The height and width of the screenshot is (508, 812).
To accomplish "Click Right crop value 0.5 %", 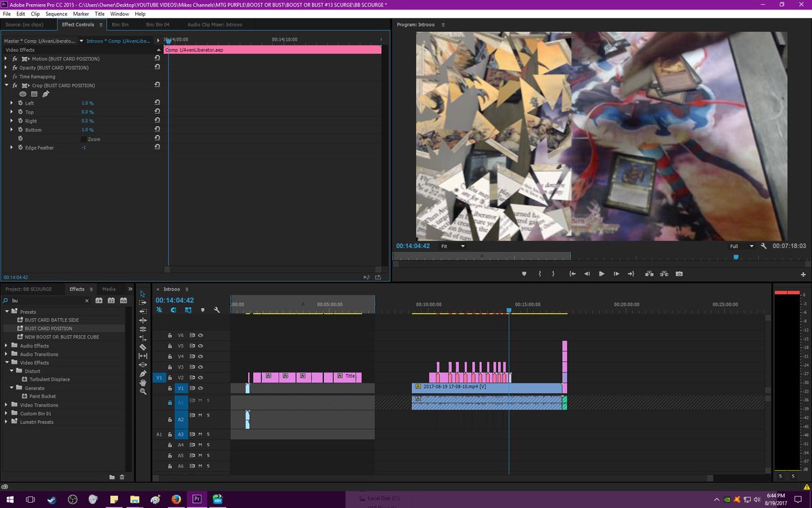I will [87, 121].
